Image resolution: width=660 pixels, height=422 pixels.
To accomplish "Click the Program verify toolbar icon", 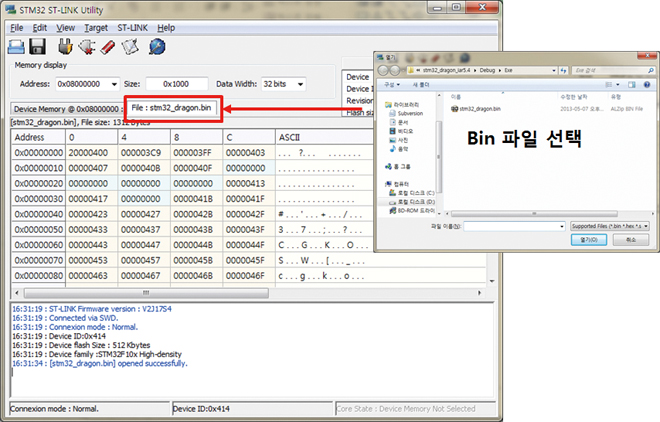I will pyautogui.click(x=130, y=47).
